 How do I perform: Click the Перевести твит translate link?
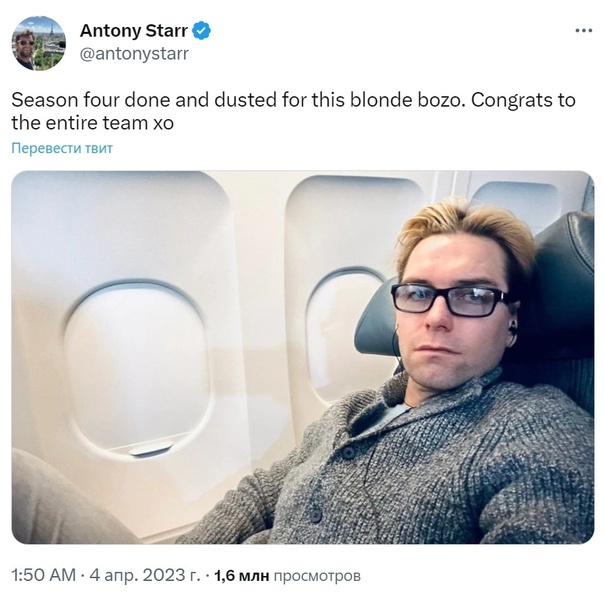coord(62,148)
